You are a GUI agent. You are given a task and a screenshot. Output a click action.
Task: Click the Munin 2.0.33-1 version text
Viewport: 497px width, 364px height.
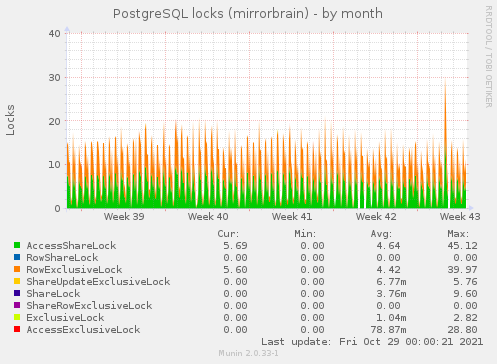pyautogui.click(x=248, y=353)
